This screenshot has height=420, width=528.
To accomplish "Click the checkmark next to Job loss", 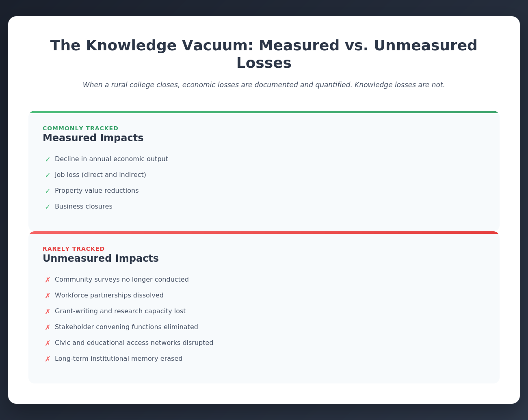I will pyautogui.click(x=48, y=175).
